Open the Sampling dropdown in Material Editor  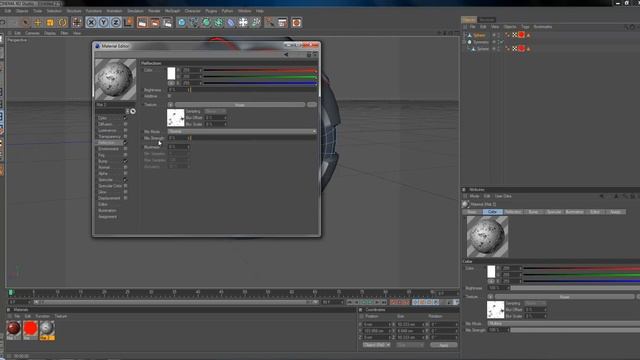click(215, 111)
